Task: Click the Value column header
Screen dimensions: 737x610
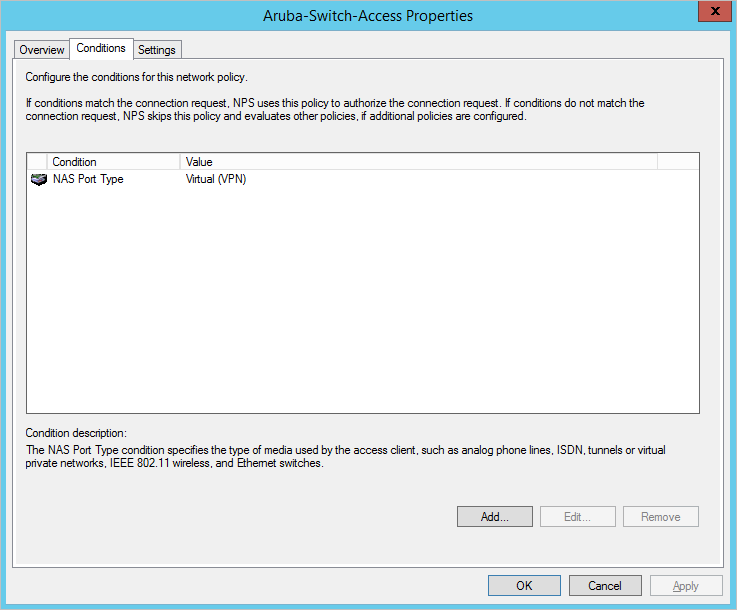Action: click(x=418, y=162)
